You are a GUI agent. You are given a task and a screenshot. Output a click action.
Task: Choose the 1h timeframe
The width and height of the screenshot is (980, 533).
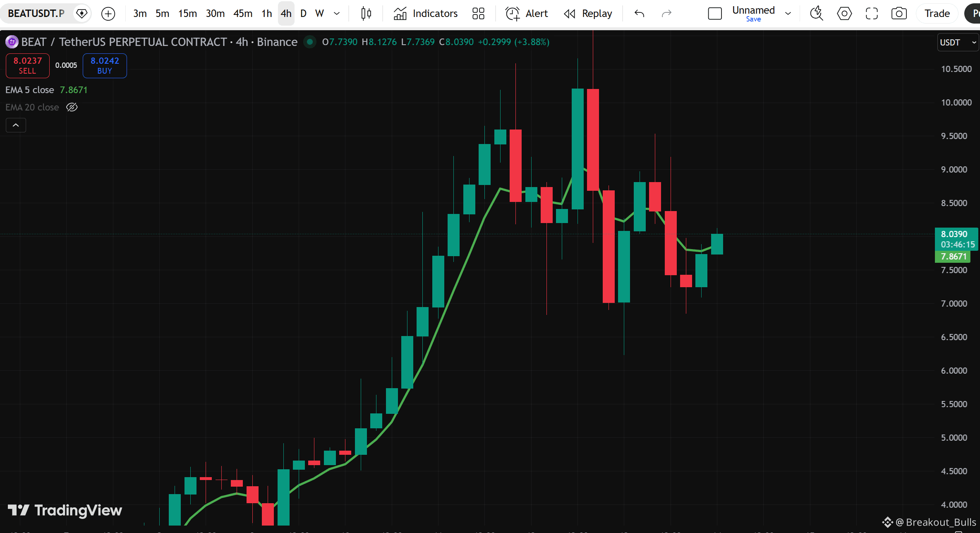tap(267, 14)
